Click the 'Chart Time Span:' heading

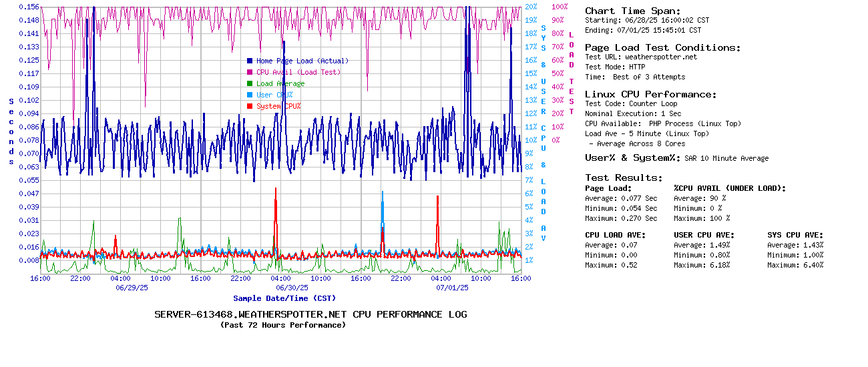tap(632, 11)
